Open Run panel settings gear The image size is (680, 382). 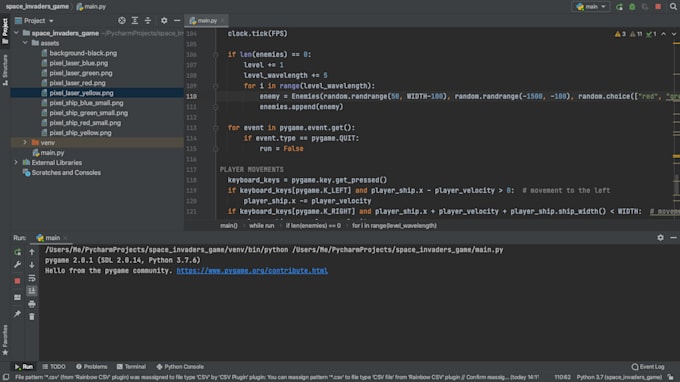[660, 238]
